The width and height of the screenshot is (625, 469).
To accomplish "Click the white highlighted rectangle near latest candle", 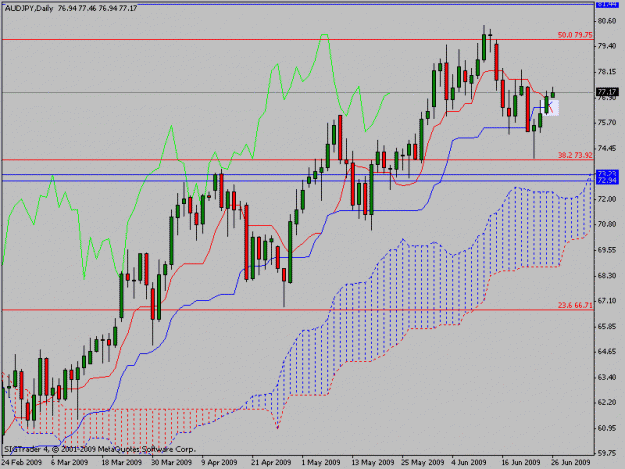I will (x=553, y=108).
